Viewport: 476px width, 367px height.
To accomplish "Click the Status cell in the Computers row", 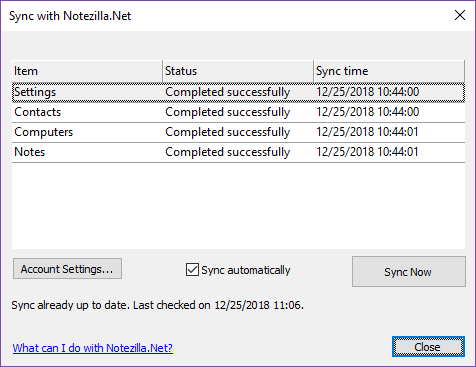I will tap(228, 132).
